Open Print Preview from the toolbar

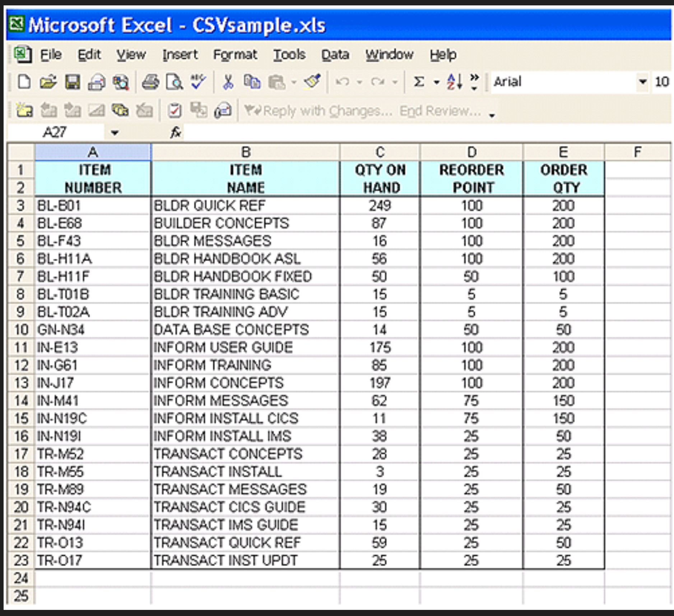pyautogui.click(x=174, y=82)
